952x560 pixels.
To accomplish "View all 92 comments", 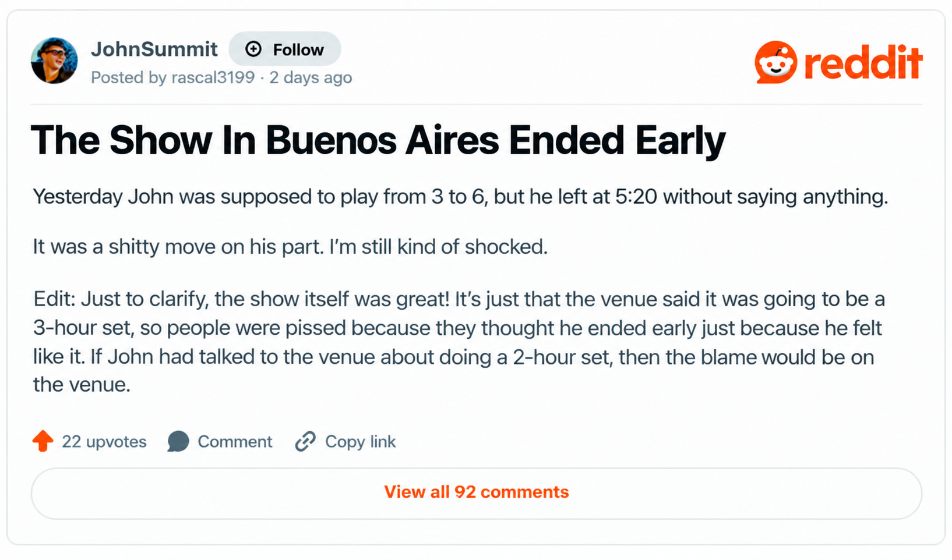I will pos(477,493).
